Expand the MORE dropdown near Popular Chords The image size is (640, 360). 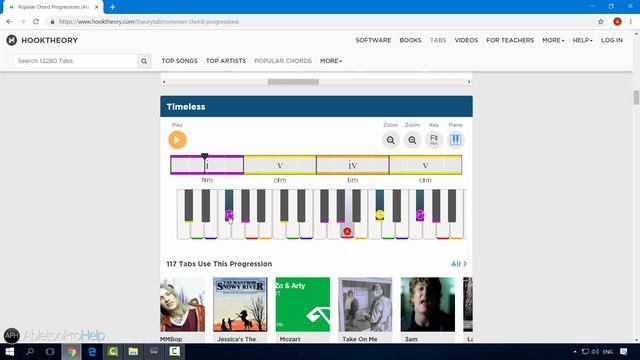[331, 61]
